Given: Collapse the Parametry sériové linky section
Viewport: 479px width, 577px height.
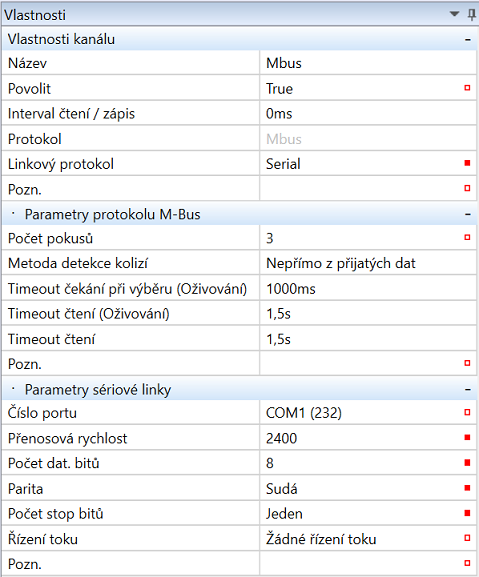Looking at the screenshot, I should (468, 389).
